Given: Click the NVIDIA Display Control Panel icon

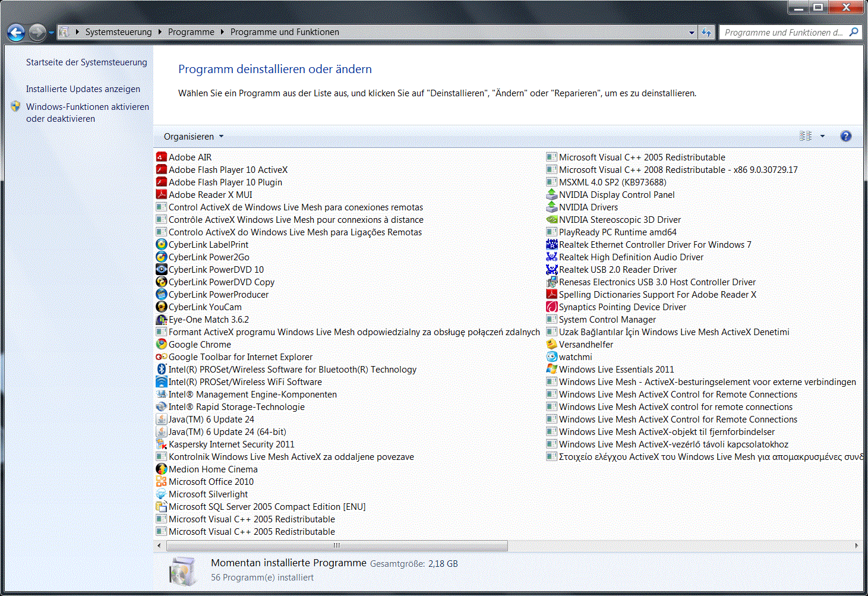Looking at the screenshot, I should coord(551,194).
